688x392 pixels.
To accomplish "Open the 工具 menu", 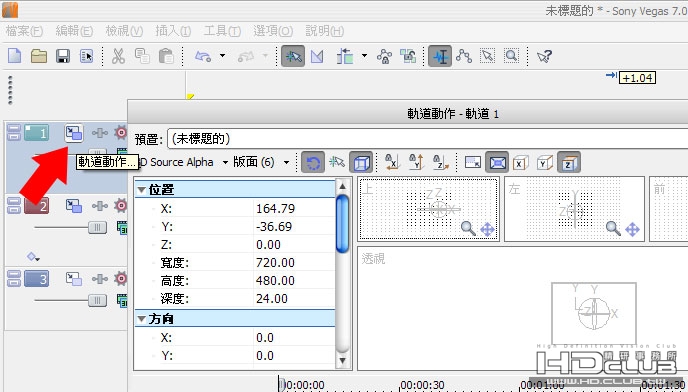I will (222, 31).
